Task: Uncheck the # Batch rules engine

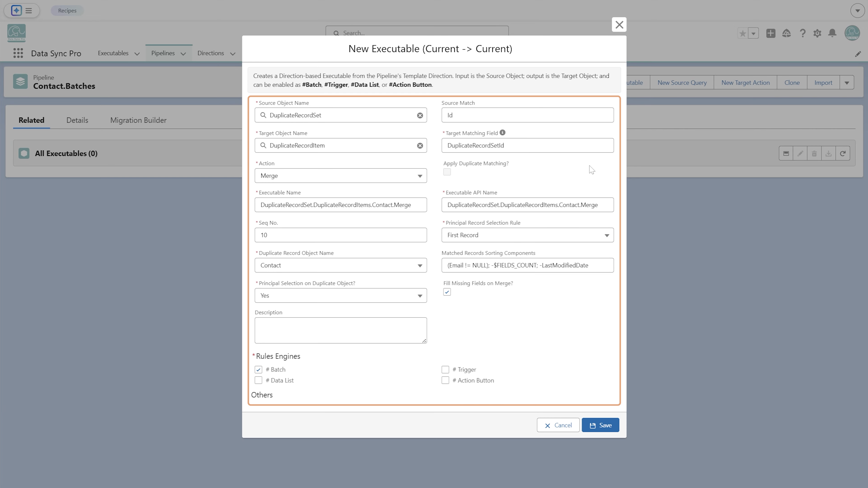Action: pos(258,370)
